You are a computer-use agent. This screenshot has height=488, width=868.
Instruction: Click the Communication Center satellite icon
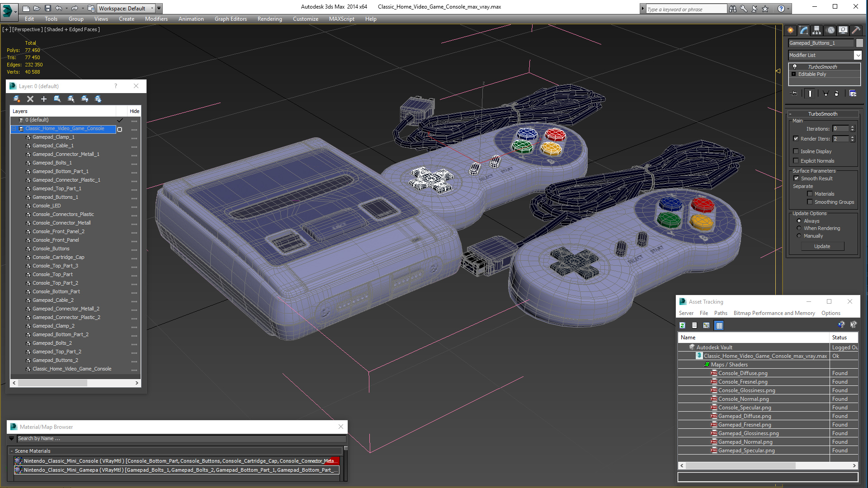(x=755, y=9)
